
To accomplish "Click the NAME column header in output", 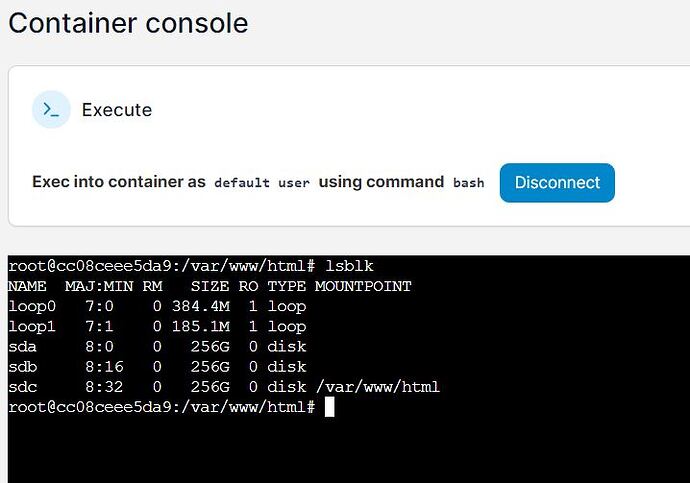I will coord(27,286).
